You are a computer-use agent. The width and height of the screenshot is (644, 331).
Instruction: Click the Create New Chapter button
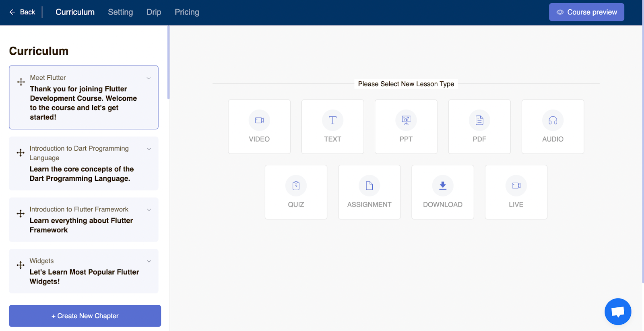pyautogui.click(x=85, y=316)
